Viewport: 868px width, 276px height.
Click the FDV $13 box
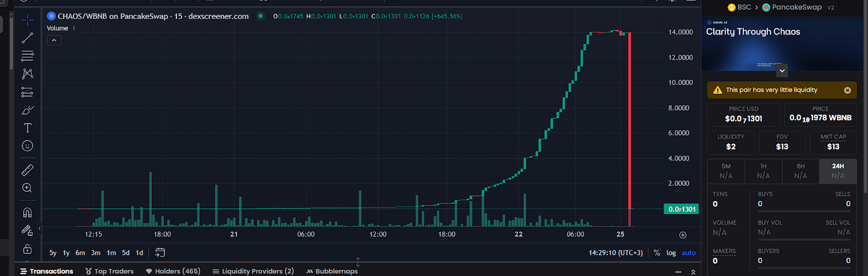click(782, 143)
